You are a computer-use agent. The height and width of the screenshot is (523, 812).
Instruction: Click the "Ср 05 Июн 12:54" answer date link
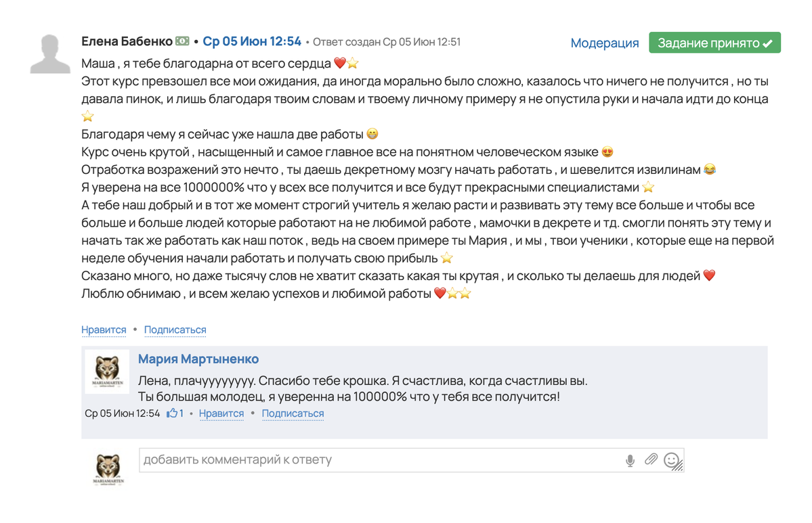coord(252,41)
